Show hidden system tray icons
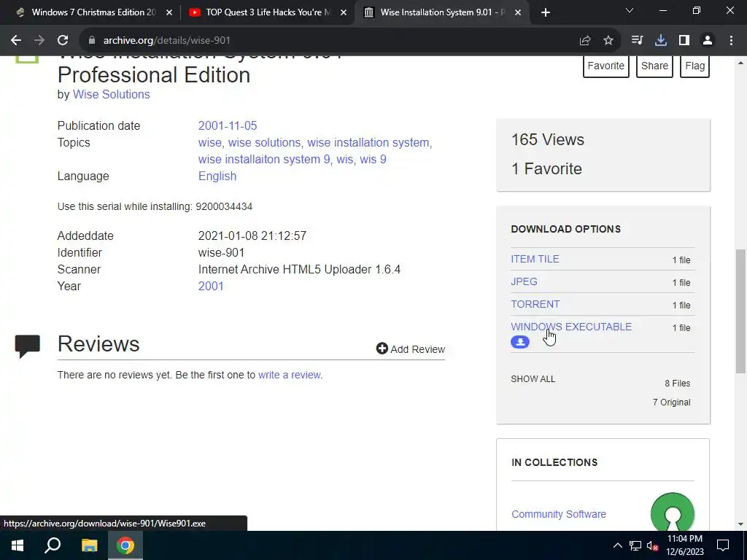This screenshot has height=560, width=747. [x=617, y=545]
